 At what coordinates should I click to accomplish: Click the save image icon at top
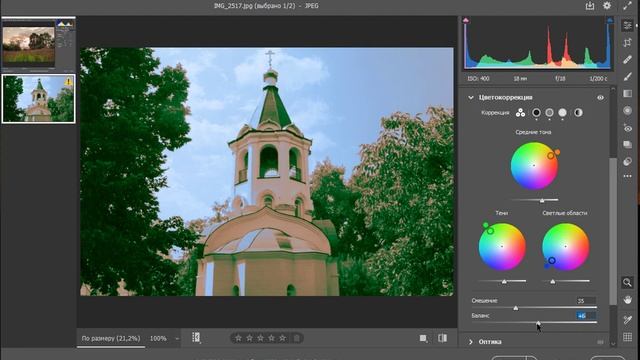click(x=590, y=6)
